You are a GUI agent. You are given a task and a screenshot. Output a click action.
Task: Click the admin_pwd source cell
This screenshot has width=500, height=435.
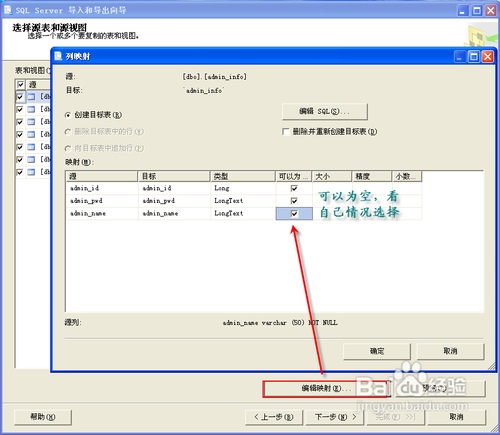pos(102,201)
